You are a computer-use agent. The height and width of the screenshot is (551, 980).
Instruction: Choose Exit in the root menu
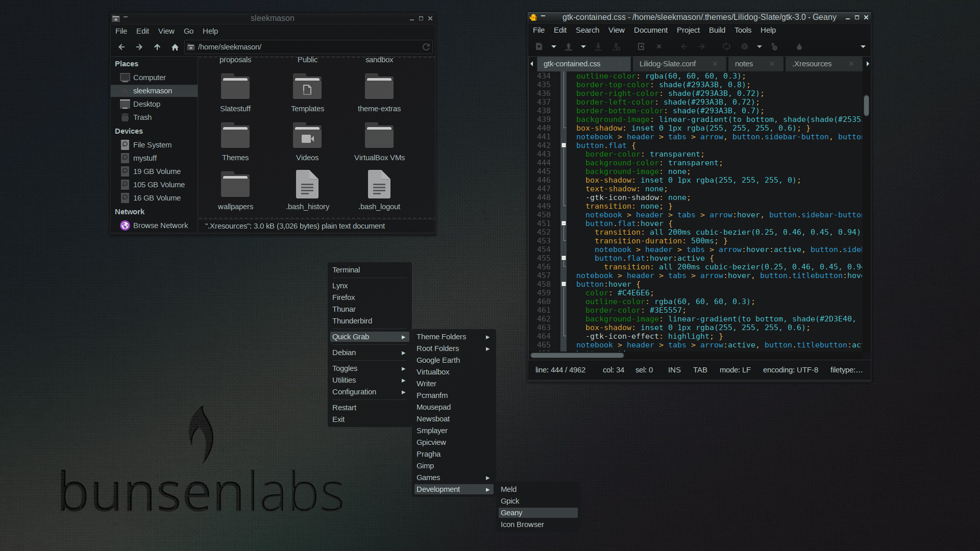[369, 419]
